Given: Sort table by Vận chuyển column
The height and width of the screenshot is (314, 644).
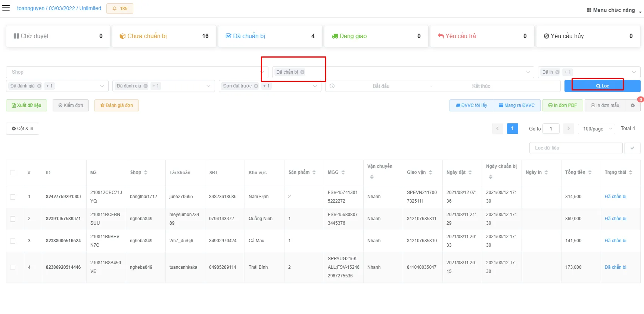Looking at the screenshot, I should click(x=372, y=177).
